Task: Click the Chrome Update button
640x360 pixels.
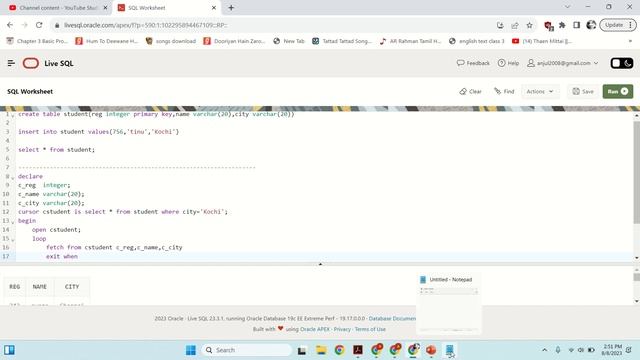Action: click(x=618, y=25)
